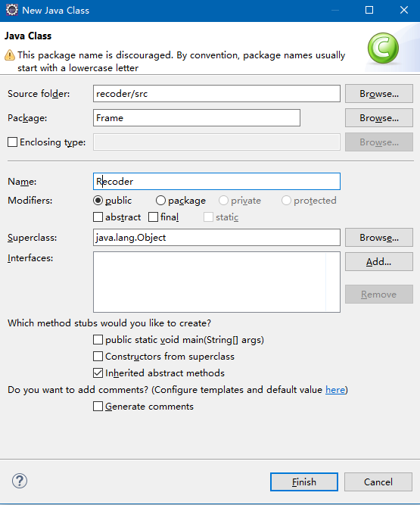The image size is (420, 505).
Task: Browse for the Source folder
Action: tap(379, 94)
